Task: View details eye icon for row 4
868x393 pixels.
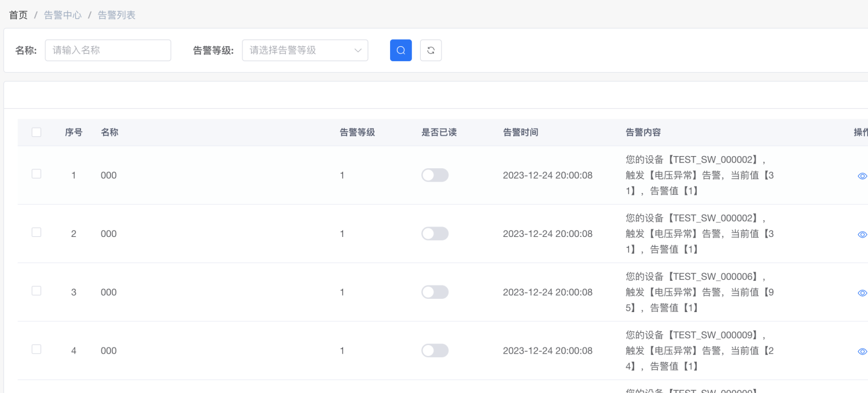Action: coord(862,351)
